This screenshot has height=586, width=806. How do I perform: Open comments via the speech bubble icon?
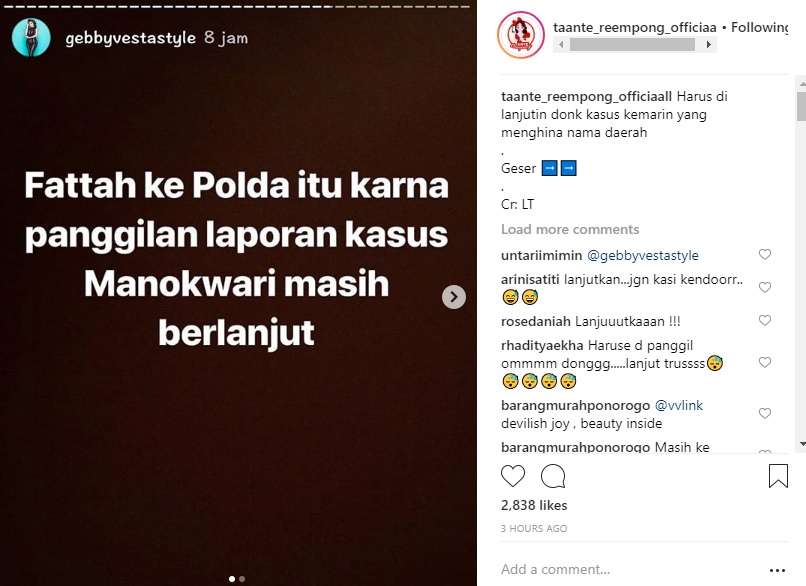coord(553,476)
